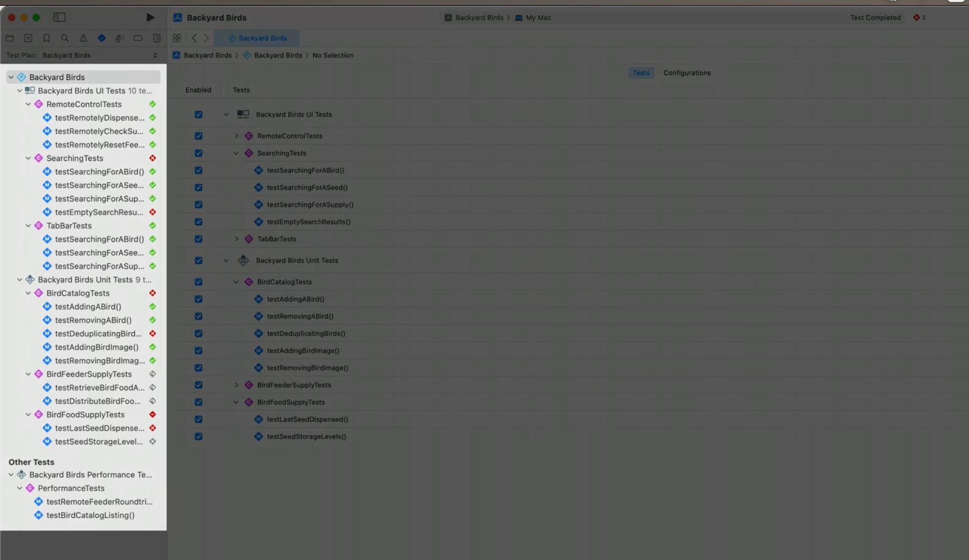
Task: Disable the Backyard Birds UI Tests checkbox
Action: [x=198, y=114]
